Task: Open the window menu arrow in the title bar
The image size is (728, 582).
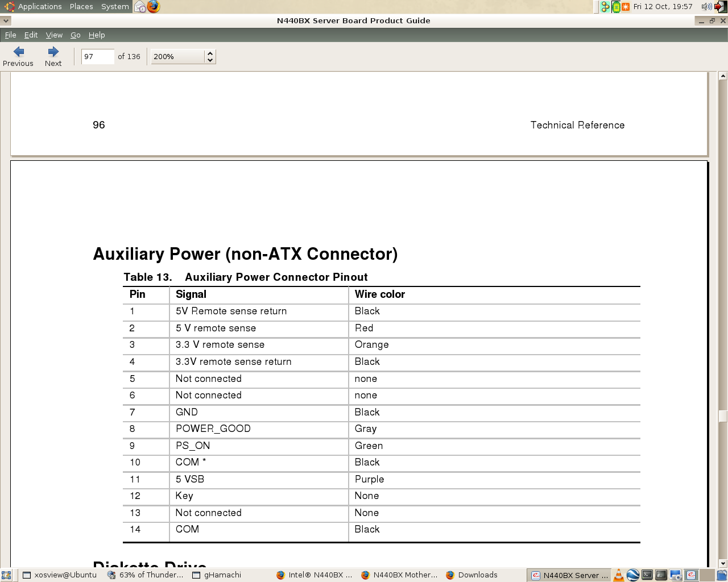Action: pyautogui.click(x=6, y=20)
